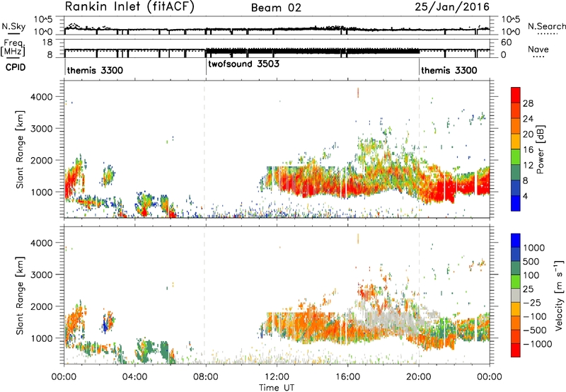This screenshot has width=566, height=392.
Task: Click the '-1000' label on Velocity colorbar
Action: click(x=538, y=344)
